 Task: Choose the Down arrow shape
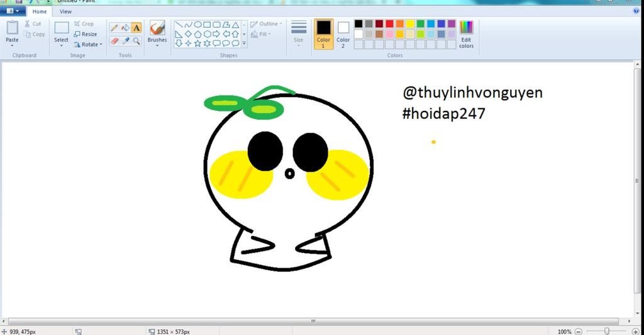coord(179,43)
